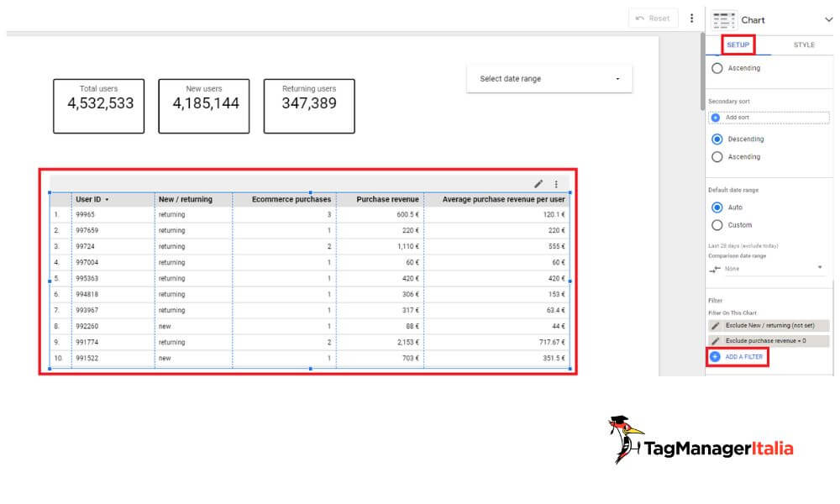This screenshot has height=504, width=840.
Task: Click Average purchase revenue per user header
Action: (x=503, y=199)
